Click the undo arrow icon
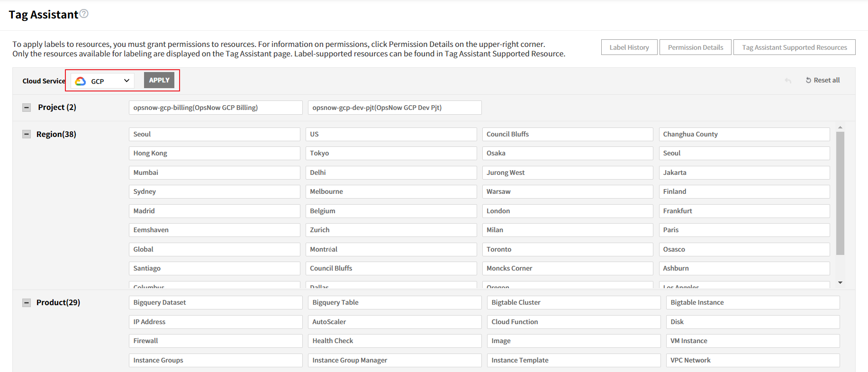The height and width of the screenshot is (372, 868). pos(788,81)
